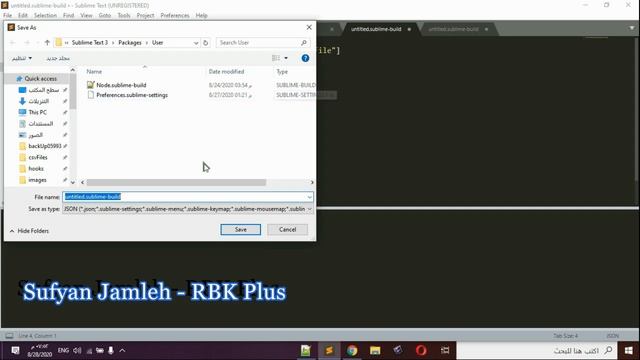Open the Goto menu
640x360 pixels.
click(x=104, y=16)
